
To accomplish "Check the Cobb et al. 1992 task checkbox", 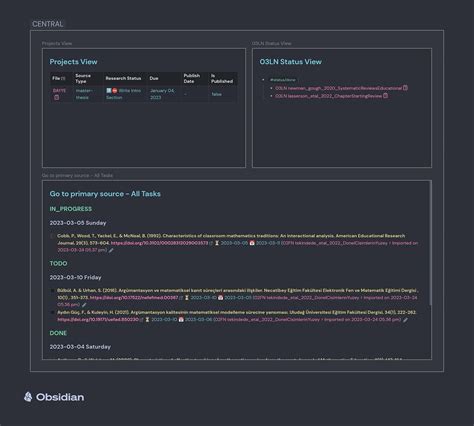I will click(x=52, y=236).
